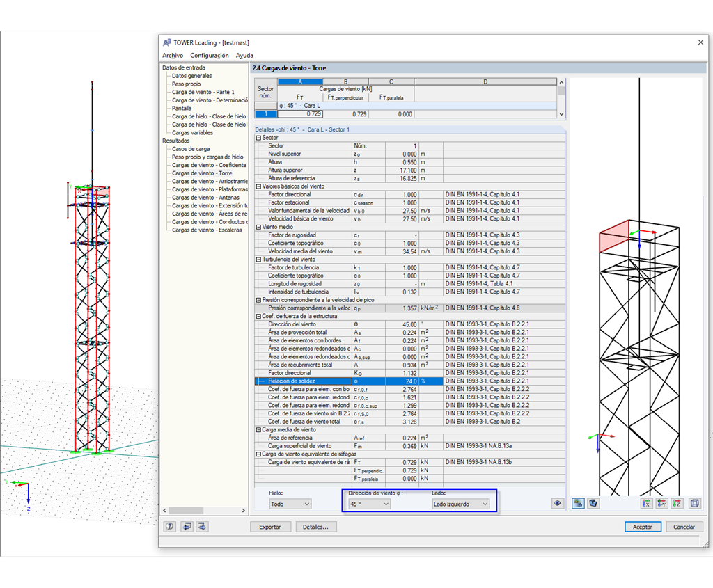Toggle the wireframe model display icon
The image size is (713, 588).
click(x=593, y=503)
